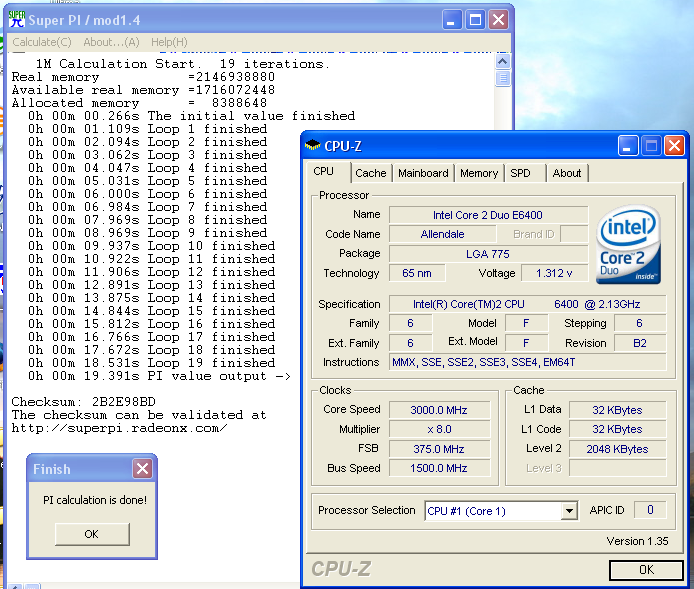
Task: Click the Loop 1 finished line
Action: click(x=148, y=129)
